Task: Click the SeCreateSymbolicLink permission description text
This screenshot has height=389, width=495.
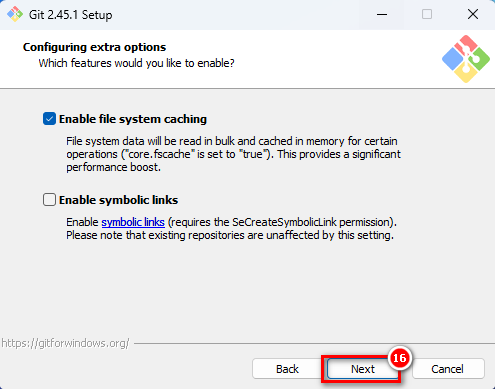Action: click(231, 229)
